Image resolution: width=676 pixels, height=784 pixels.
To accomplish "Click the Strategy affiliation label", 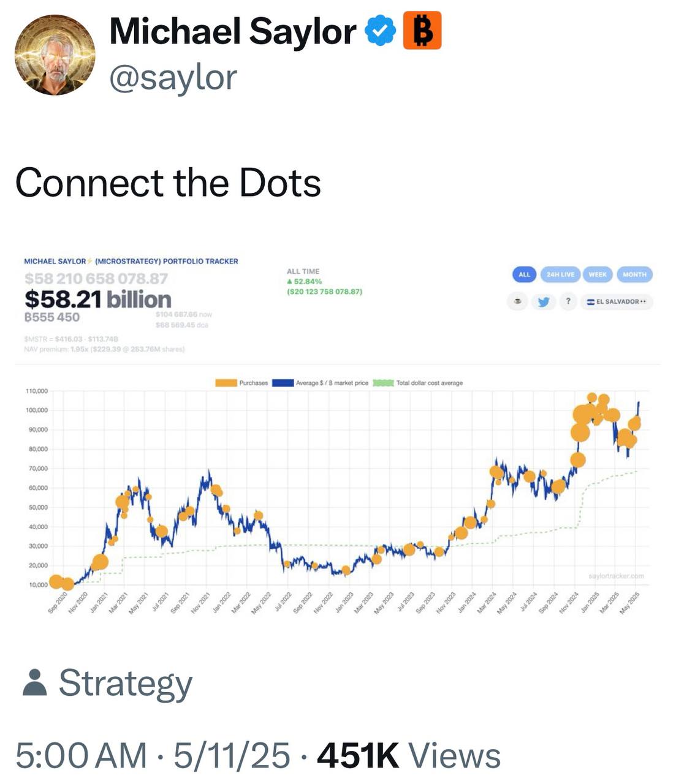I will (x=126, y=682).
